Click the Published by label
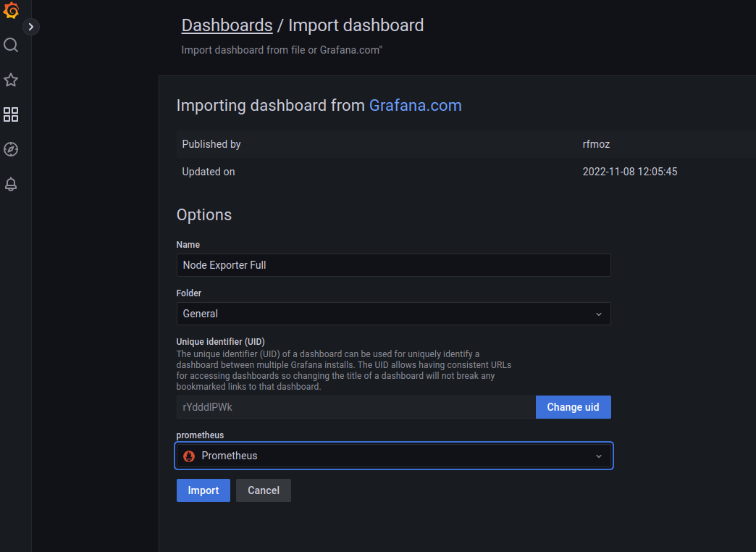 pyautogui.click(x=211, y=144)
